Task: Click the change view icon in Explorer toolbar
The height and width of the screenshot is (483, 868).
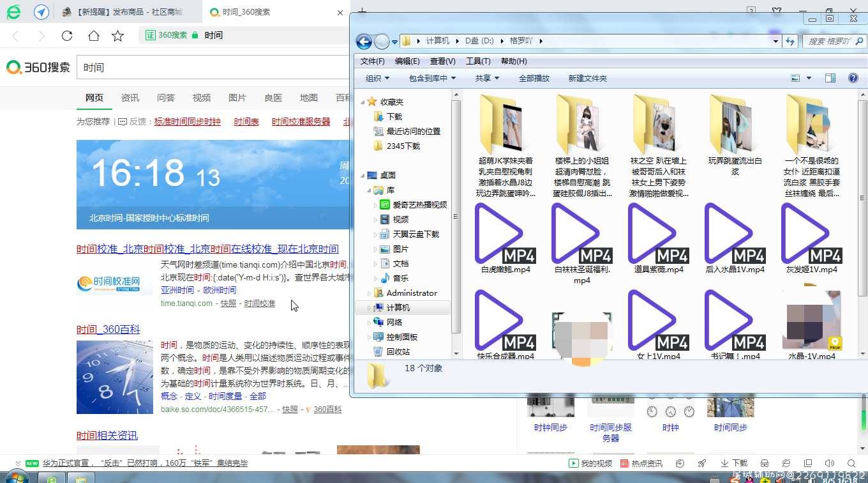Action: pos(795,78)
